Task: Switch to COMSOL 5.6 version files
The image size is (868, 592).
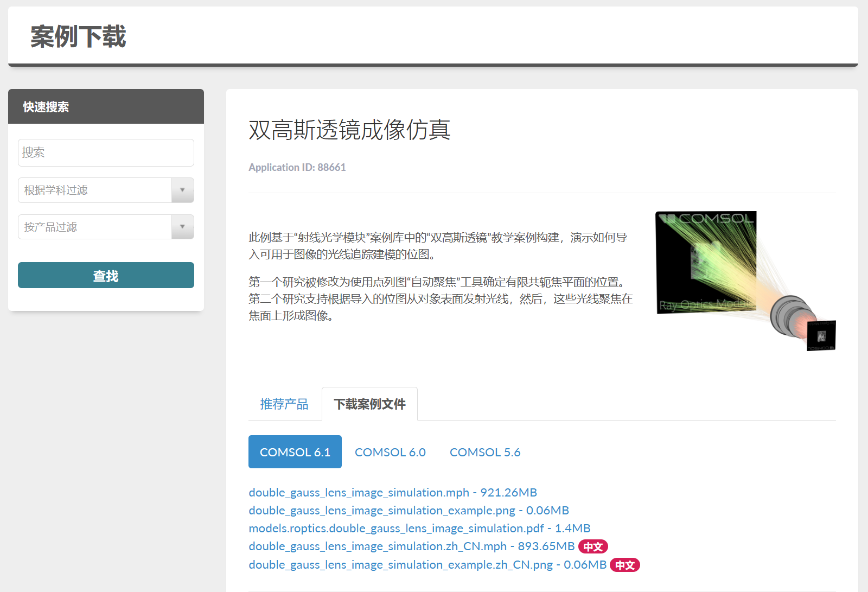Action: point(485,452)
